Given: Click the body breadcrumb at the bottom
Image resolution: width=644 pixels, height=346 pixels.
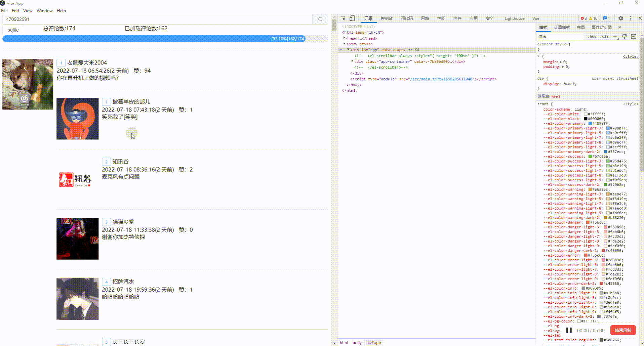Looking at the screenshot, I should tap(357, 343).
